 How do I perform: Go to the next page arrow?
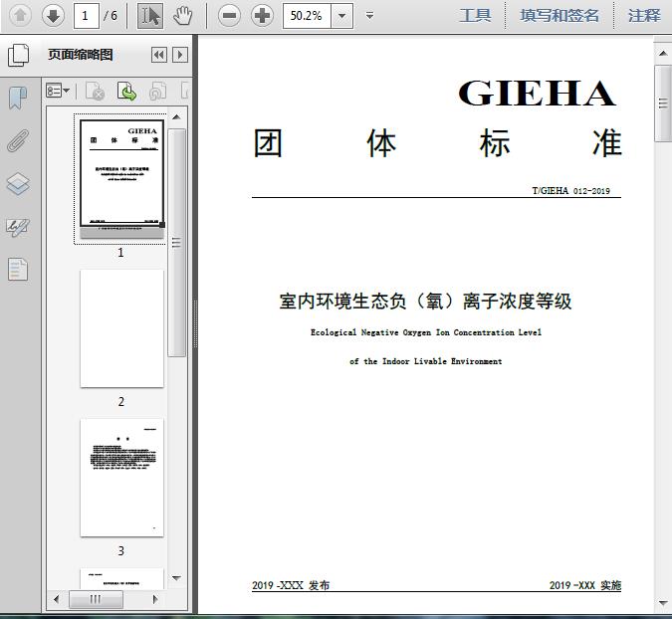click(53, 15)
